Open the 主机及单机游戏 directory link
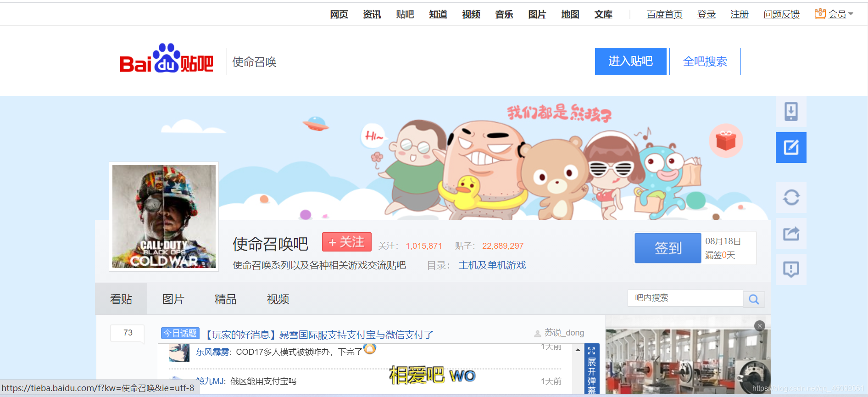 pos(492,265)
